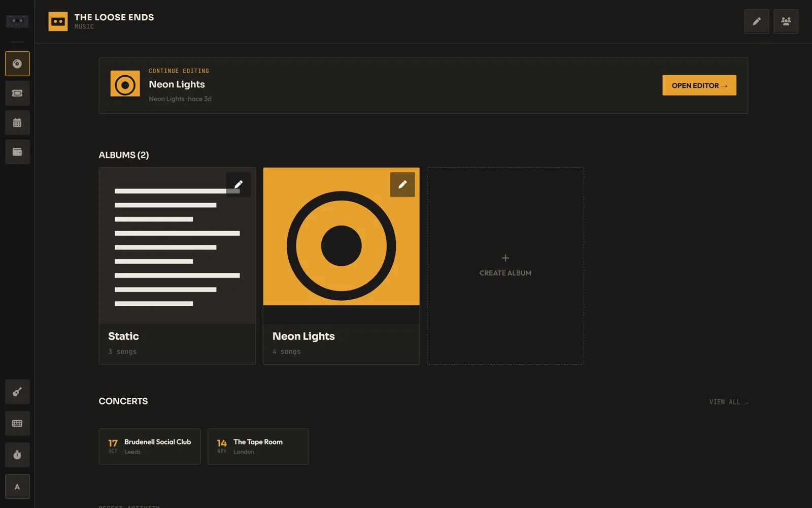Viewport: 812px width, 508px height.
Task: Click the Create Album card
Action: pos(505,266)
